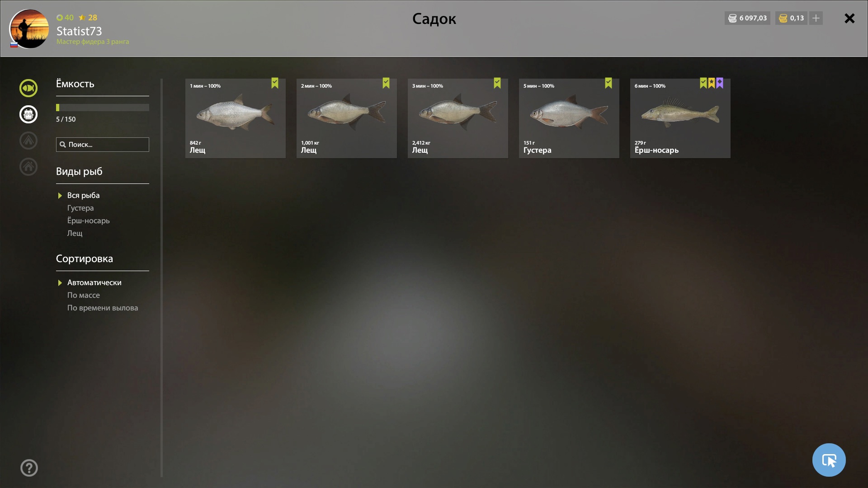Toggle the green mark on 842 г Лещ
This screenshot has width=868, height=488.
pyautogui.click(x=275, y=83)
